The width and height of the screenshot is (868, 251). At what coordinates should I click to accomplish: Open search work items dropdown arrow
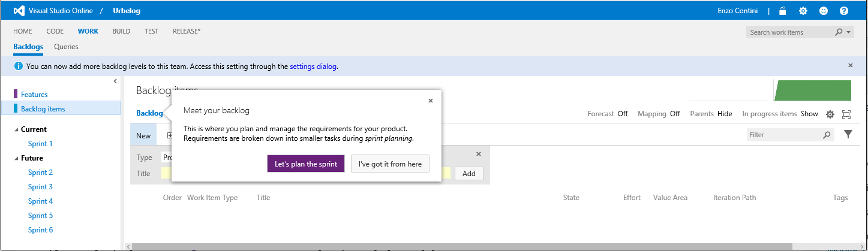(849, 32)
